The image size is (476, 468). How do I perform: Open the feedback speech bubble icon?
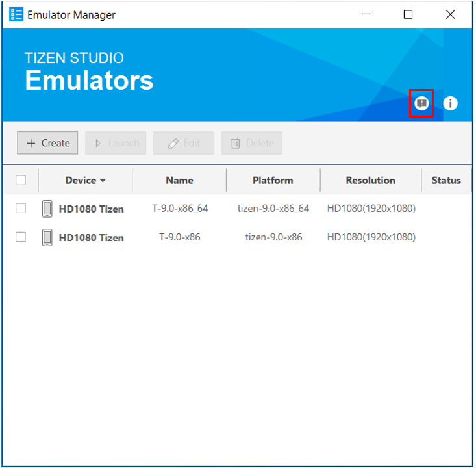[x=422, y=103]
